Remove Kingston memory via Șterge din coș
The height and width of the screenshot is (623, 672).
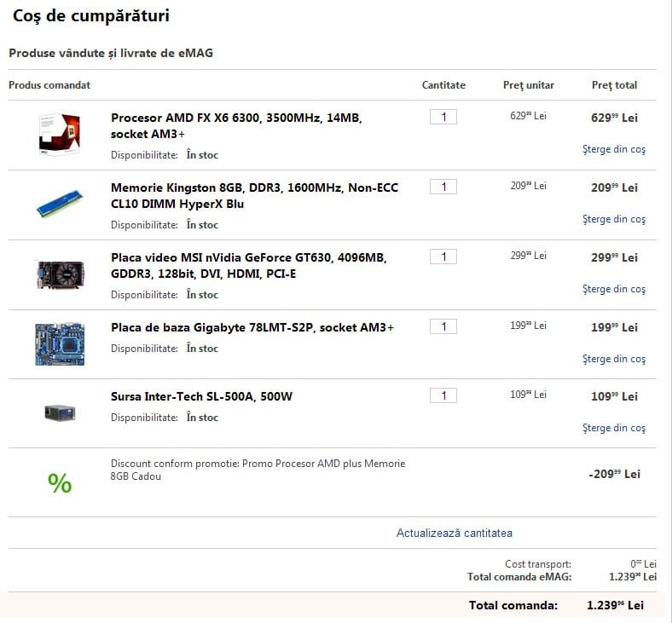(614, 220)
